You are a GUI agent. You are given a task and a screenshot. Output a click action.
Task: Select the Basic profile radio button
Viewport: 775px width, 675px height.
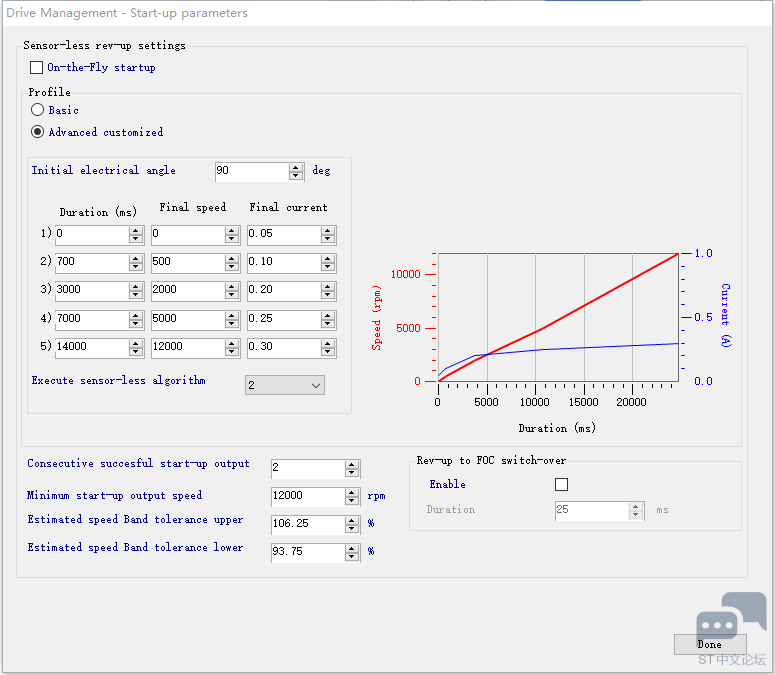click(38, 110)
